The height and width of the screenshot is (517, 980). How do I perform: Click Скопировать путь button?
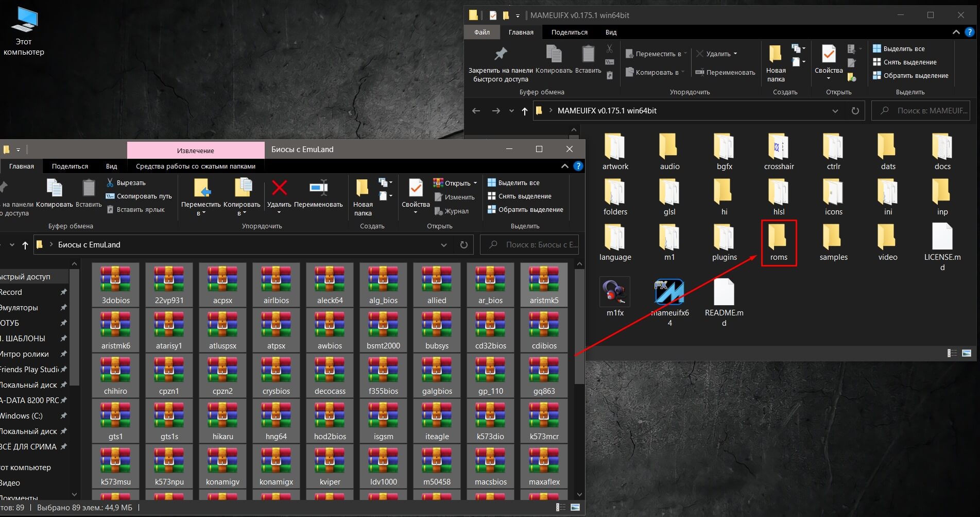click(139, 196)
